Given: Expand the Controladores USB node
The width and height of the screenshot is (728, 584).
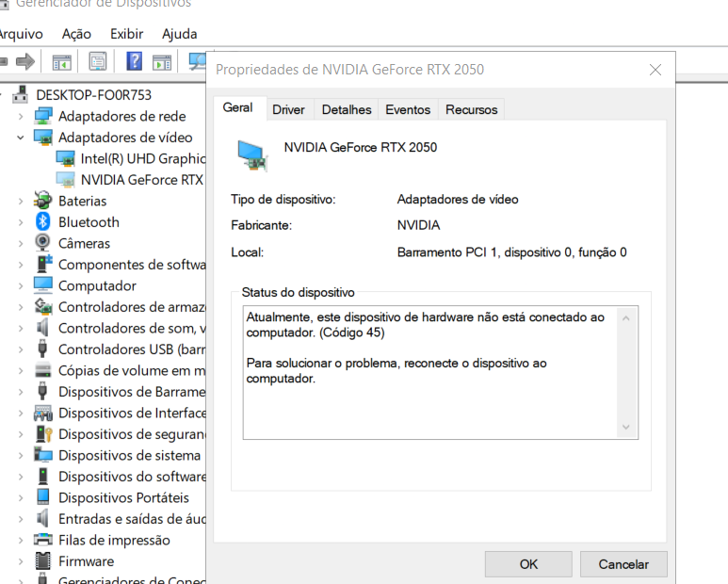Looking at the screenshot, I should (21, 349).
